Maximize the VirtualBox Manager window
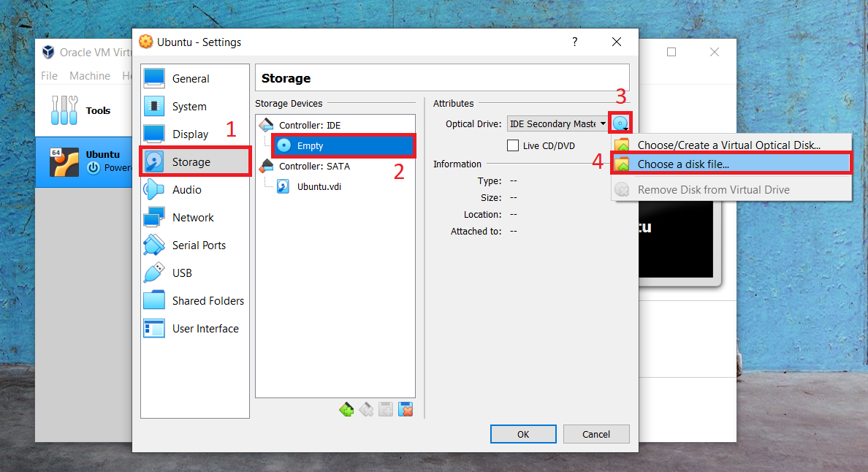 point(671,52)
